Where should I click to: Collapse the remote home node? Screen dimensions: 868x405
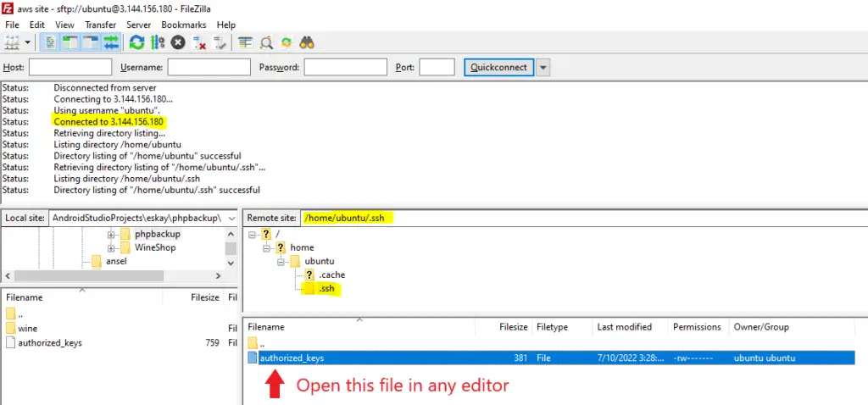(266, 248)
